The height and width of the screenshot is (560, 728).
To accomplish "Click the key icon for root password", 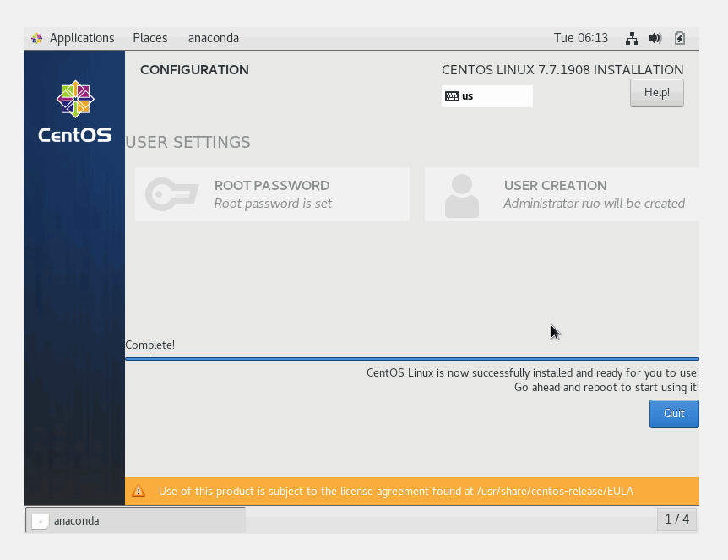I will [x=171, y=194].
